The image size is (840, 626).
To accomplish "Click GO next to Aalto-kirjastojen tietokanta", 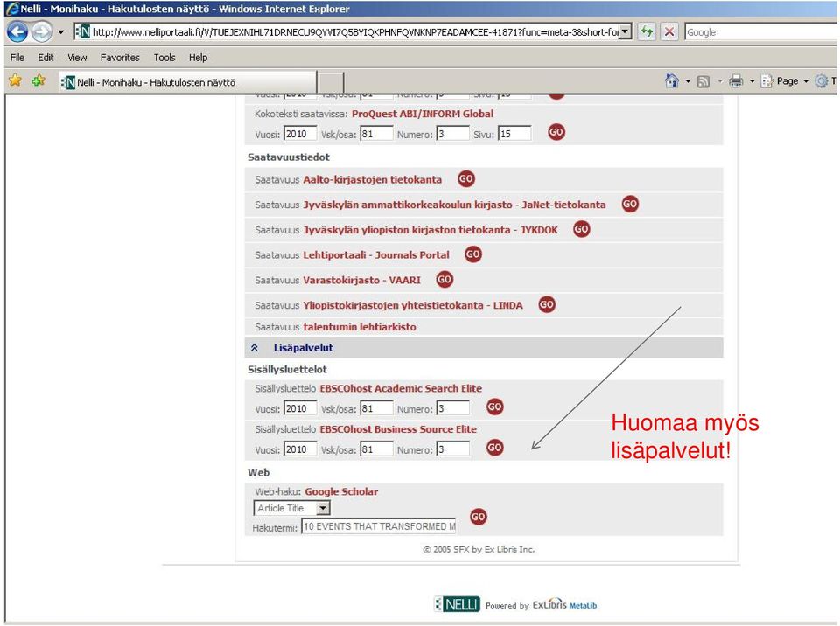I will (466, 179).
